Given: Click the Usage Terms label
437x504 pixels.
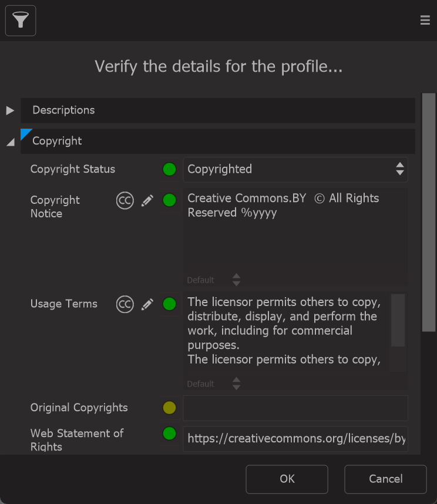Looking at the screenshot, I should tap(63, 304).
